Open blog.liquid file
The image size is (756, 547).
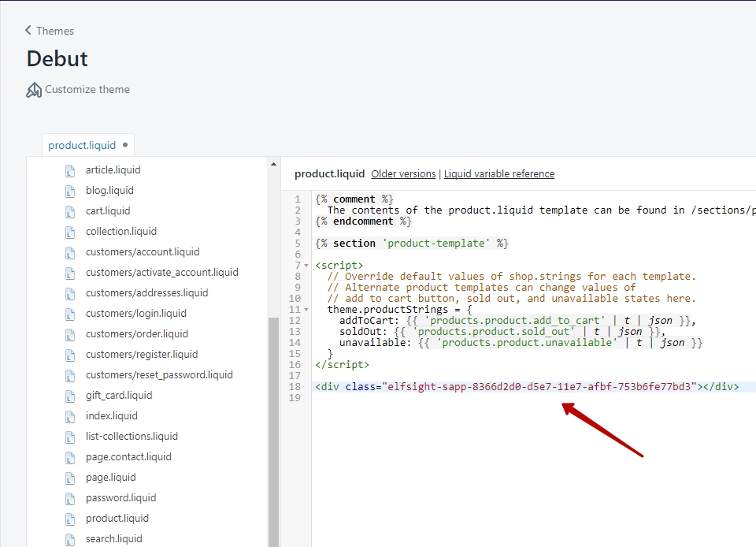tap(110, 191)
